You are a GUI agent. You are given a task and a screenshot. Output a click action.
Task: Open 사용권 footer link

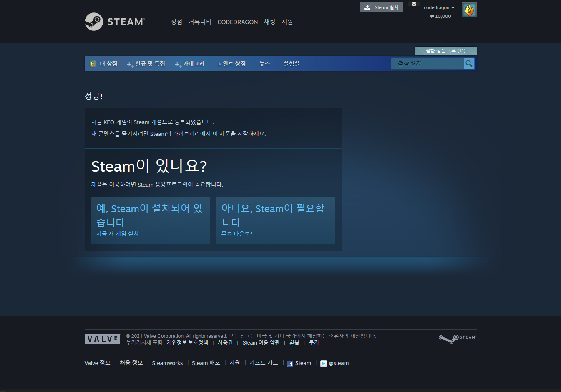coord(225,343)
